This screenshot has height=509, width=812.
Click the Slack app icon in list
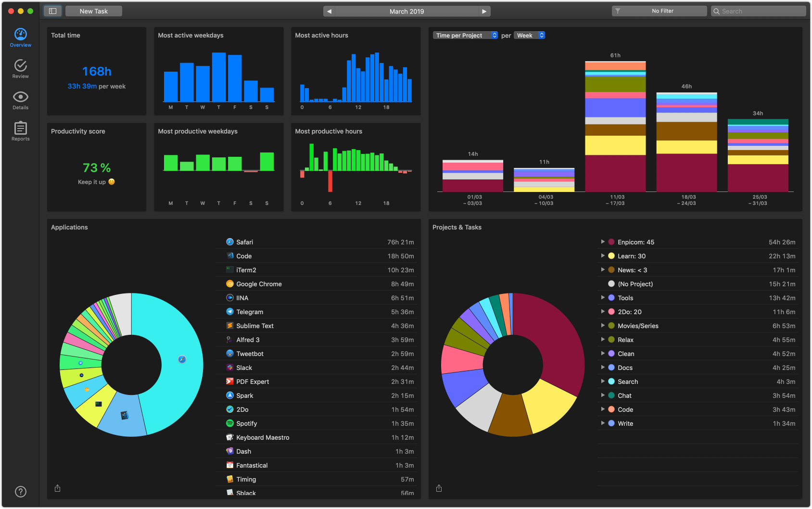[230, 368]
